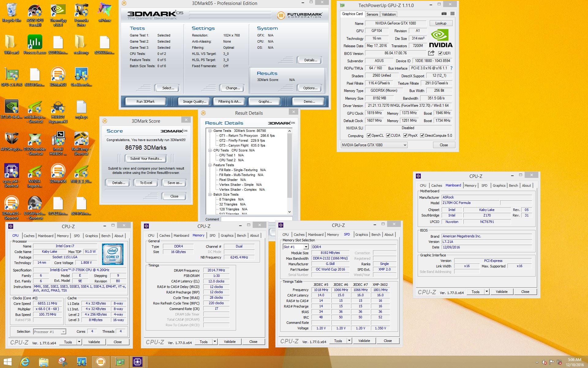Open the Processor #1 selection dropdown

point(50,332)
